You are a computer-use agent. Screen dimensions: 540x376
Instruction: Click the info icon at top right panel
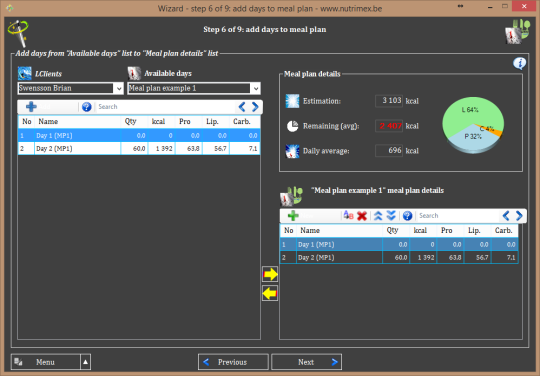click(519, 63)
